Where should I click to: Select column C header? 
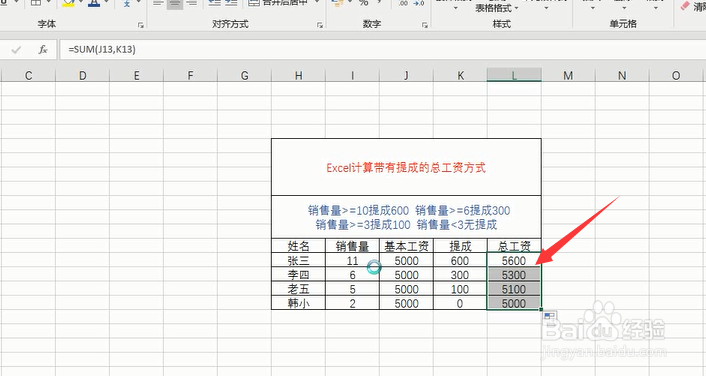(x=28, y=75)
